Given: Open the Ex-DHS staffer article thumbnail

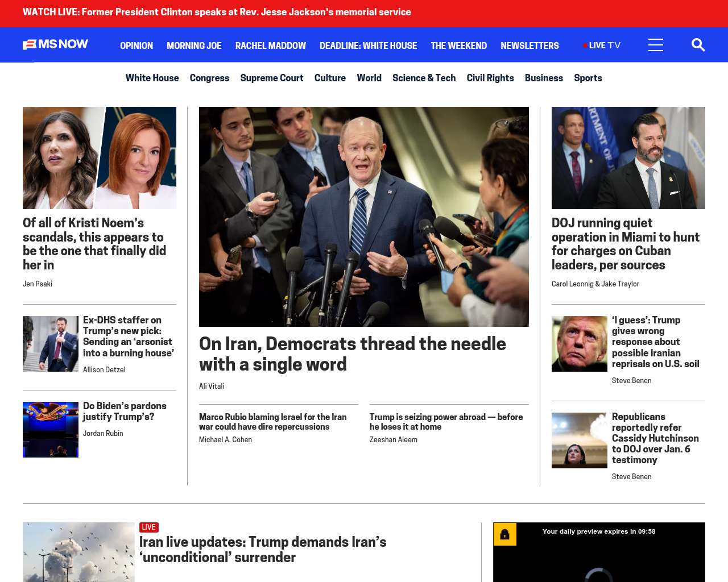Looking at the screenshot, I should 51,344.
